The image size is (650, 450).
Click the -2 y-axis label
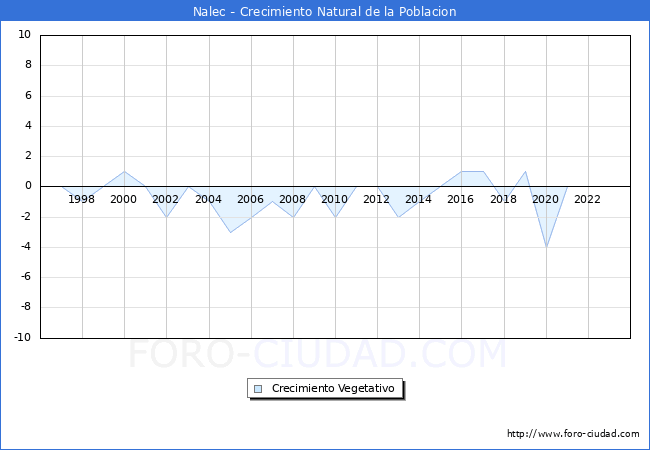[27, 216]
